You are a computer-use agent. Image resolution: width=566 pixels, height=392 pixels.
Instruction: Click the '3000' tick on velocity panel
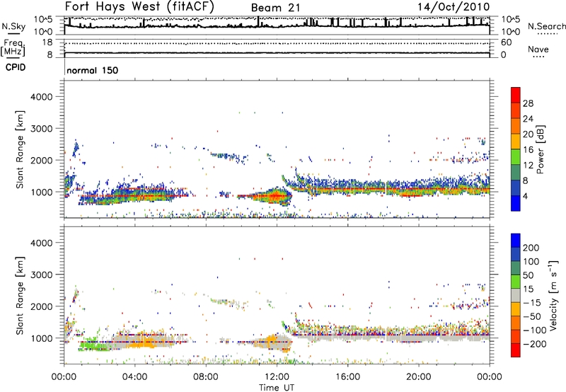(42, 275)
